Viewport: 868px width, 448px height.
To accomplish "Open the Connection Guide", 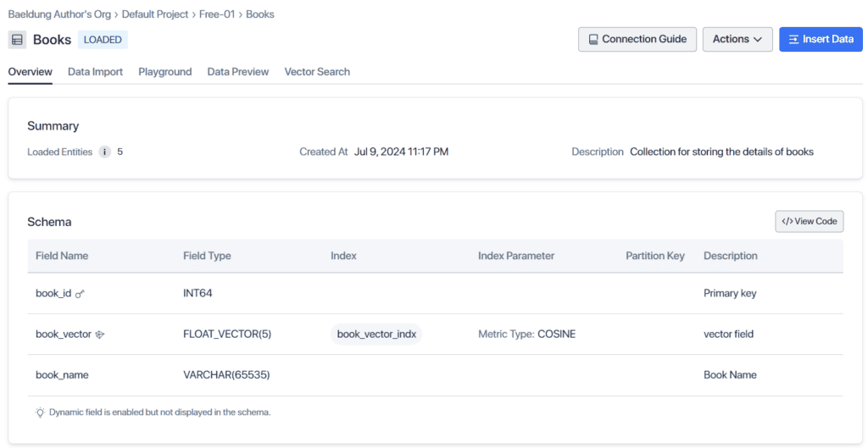I will point(637,40).
